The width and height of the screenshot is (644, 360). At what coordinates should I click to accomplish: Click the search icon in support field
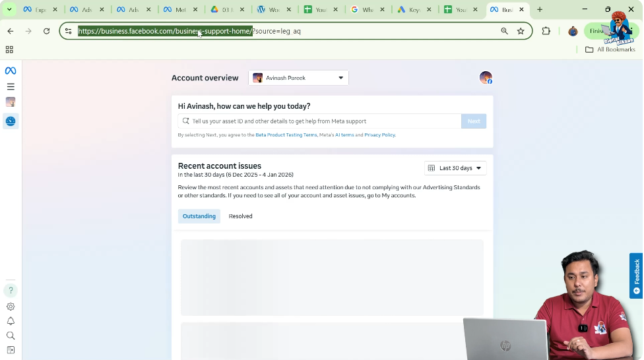(185, 121)
